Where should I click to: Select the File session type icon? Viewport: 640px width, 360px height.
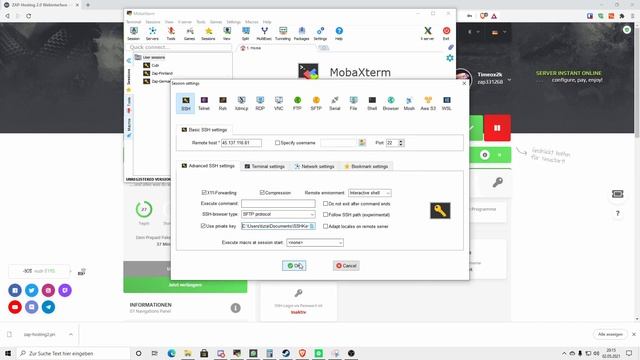click(353, 103)
